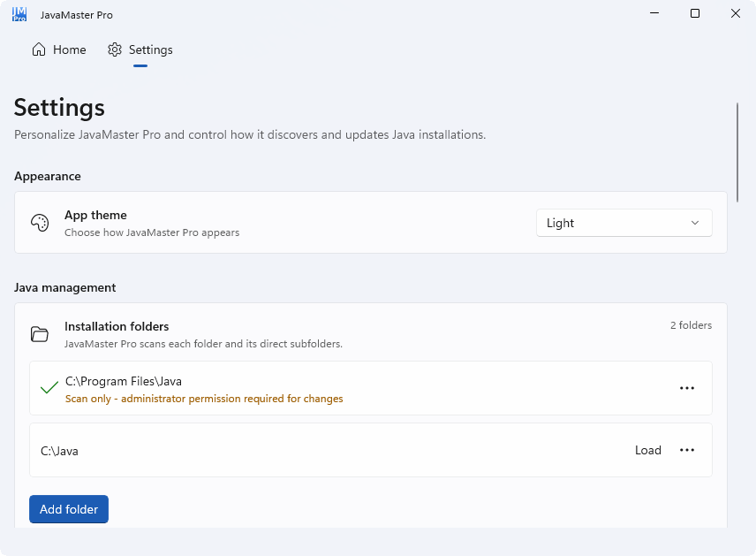Click Load for the C:\Java folder
This screenshot has width=756, height=556.
tap(647, 450)
